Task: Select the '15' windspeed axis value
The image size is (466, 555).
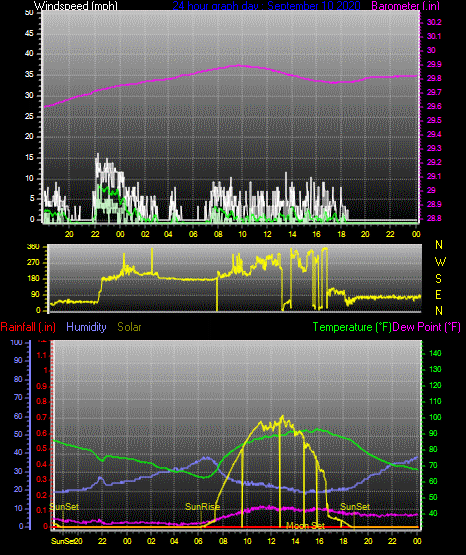Action: click(29, 158)
